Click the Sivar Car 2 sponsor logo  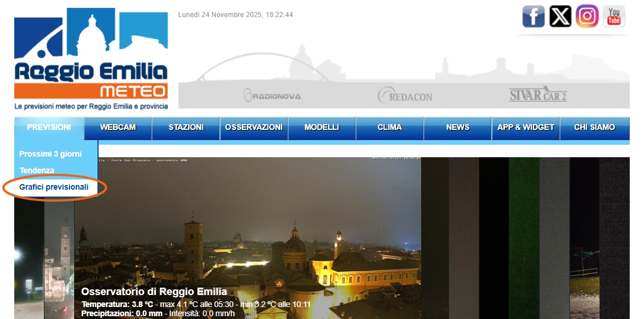point(537,95)
